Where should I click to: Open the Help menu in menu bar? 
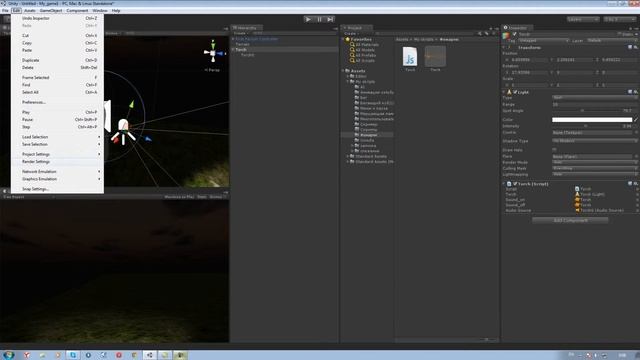coord(116,11)
